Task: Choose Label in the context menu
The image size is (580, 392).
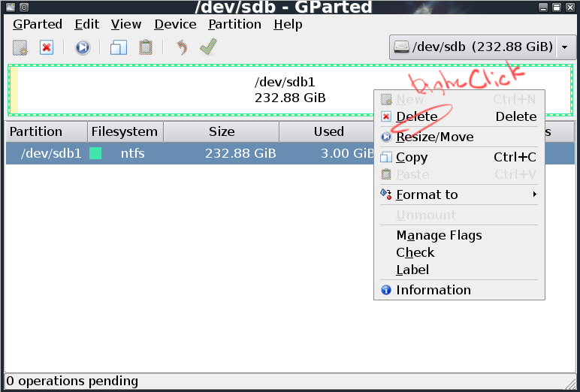Action: 459,270
